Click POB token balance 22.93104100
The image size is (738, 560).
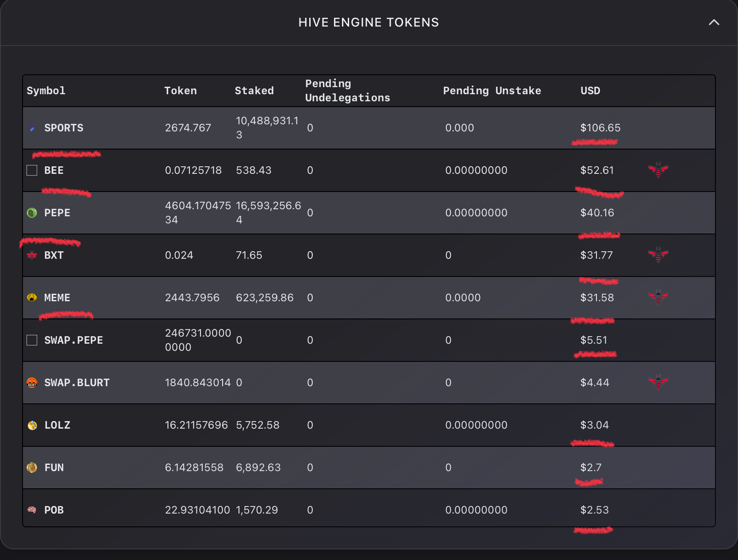(197, 510)
